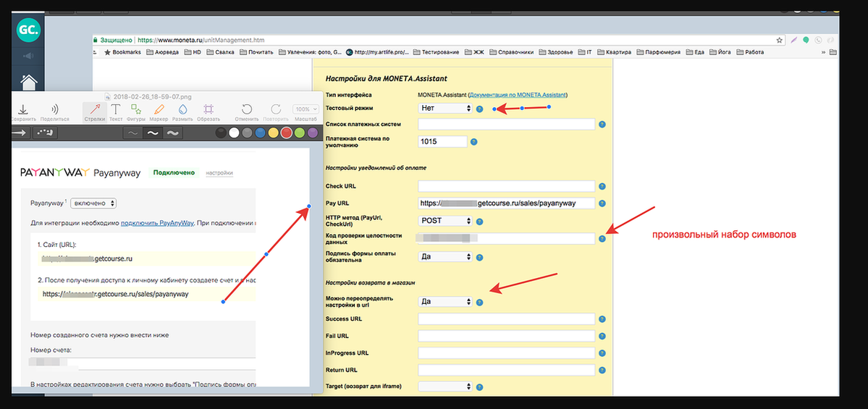
Task: Open the Тестирование bookmark folder
Action: (437, 53)
